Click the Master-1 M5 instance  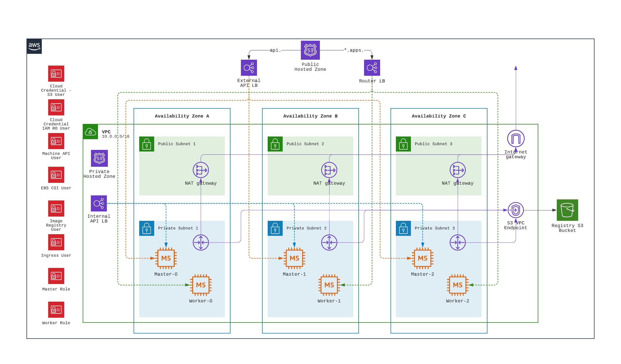coord(294,258)
